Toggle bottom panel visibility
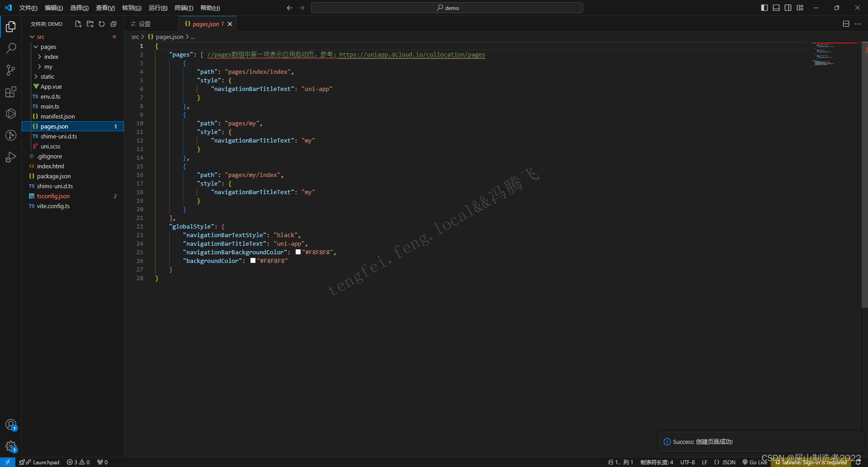 coord(776,8)
